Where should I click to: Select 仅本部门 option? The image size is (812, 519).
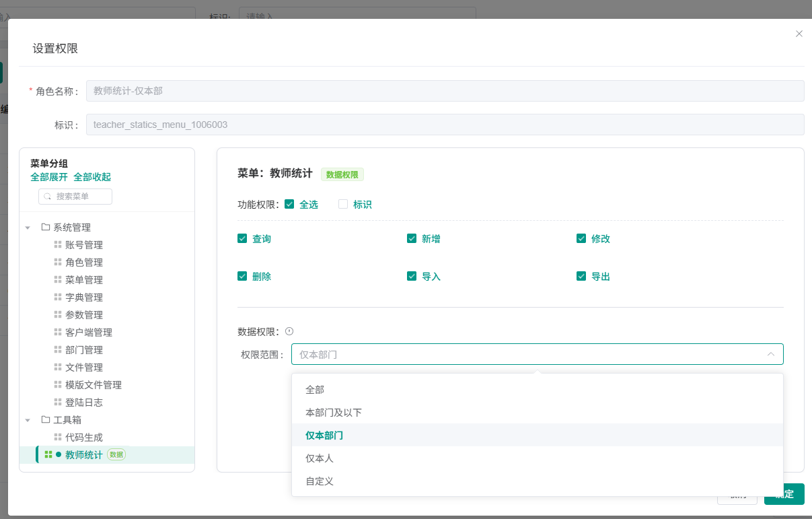[x=538, y=436]
